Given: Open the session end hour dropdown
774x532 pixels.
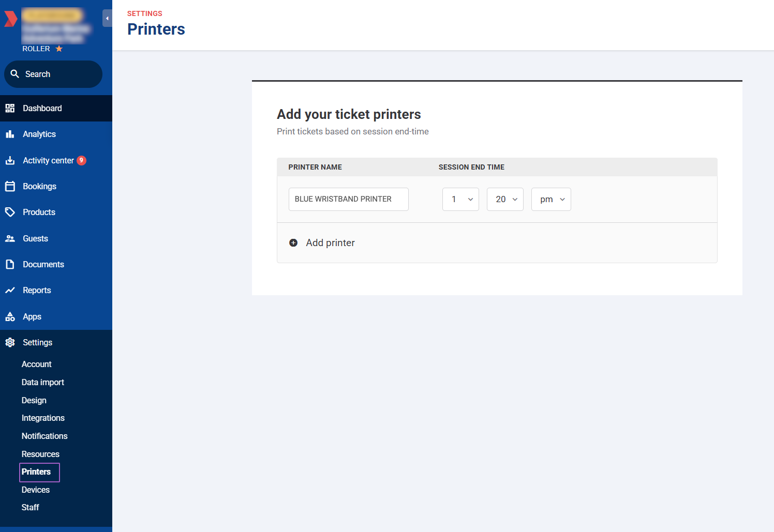Looking at the screenshot, I should point(460,199).
